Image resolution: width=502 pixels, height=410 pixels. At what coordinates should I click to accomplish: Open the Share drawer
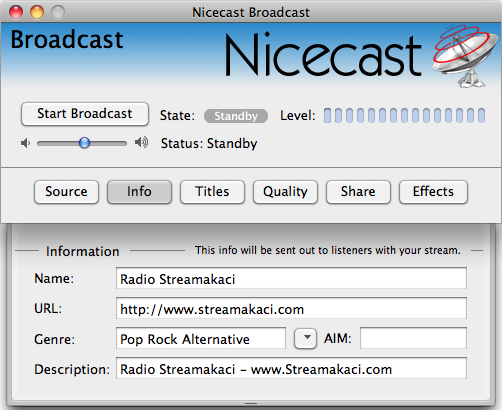[x=358, y=192]
